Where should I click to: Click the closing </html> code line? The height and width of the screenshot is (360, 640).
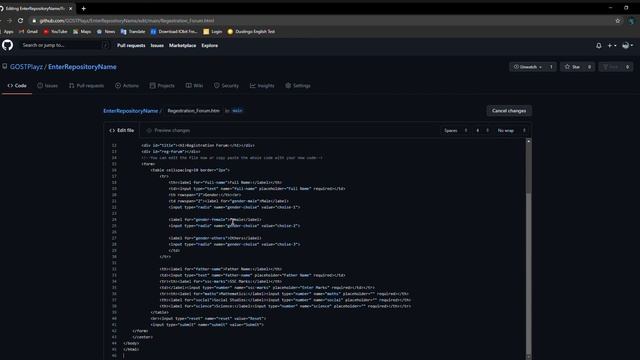tap(131, 349)
